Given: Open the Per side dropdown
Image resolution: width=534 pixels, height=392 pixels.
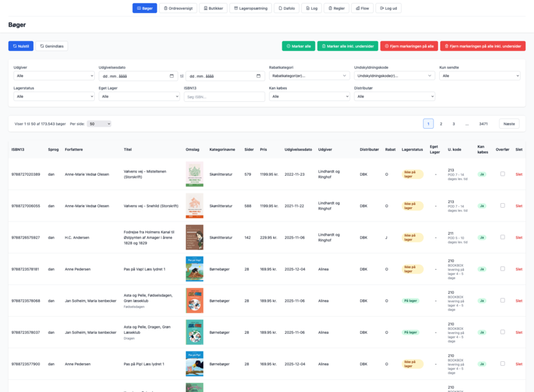Looking at the screenshot, I should point(99,123).
